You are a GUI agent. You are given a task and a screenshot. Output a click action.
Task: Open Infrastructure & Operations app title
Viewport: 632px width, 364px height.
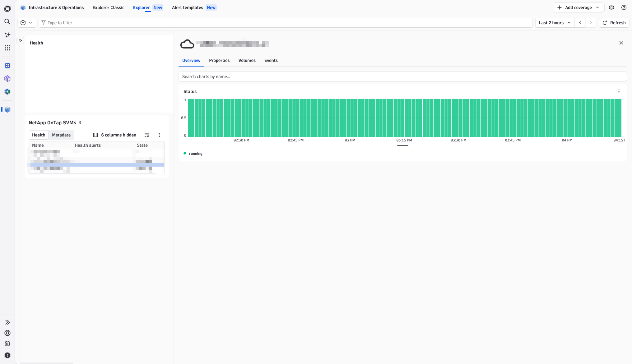pyautogui.click(x=52, y=7)
